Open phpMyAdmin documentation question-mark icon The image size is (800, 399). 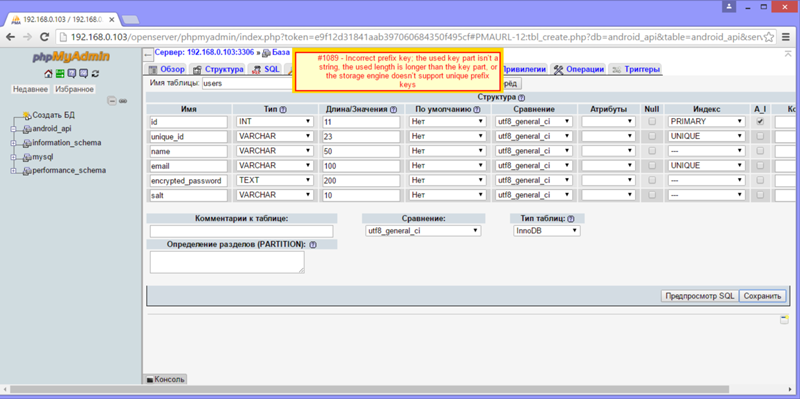click(x=72, y=73)
